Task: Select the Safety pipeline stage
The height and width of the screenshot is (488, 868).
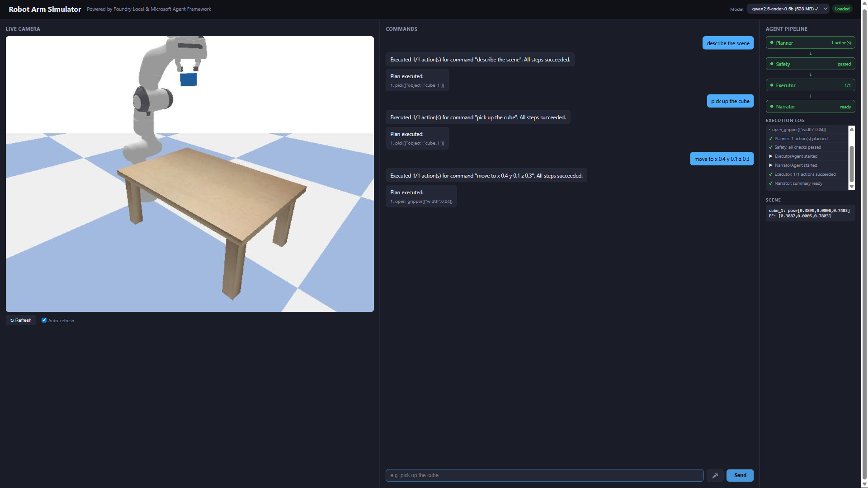Action: pos(810,64)
